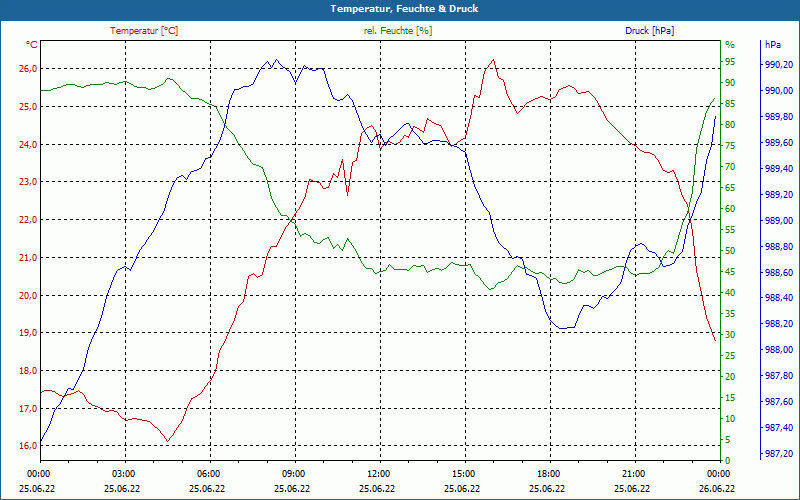Image resolution: width=800 pixels, height=500 pixels.
Task: Click the '989,80' pressure axis value
Action: point(779,117)
